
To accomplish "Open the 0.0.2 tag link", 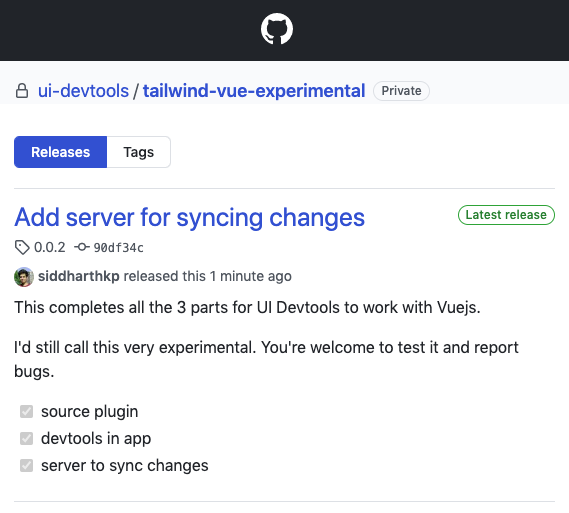I will [50, 247].
